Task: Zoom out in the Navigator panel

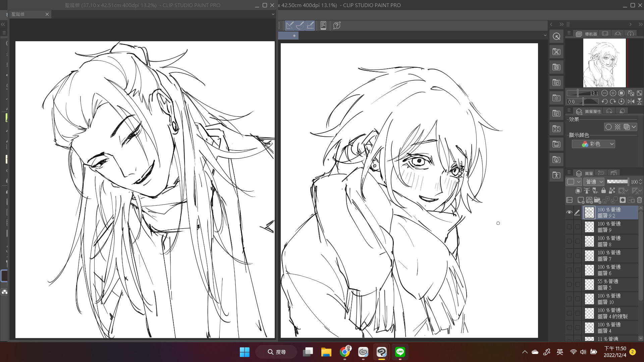Action: point(604,93)
